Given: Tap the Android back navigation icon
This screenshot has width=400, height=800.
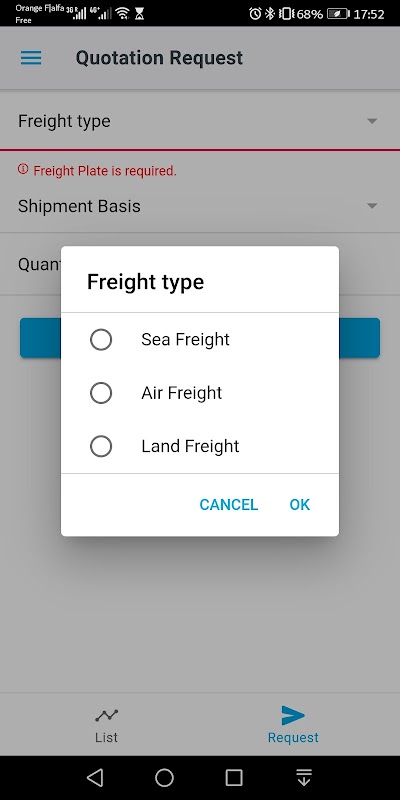Looking at the screenshot, I should [95, 778].
